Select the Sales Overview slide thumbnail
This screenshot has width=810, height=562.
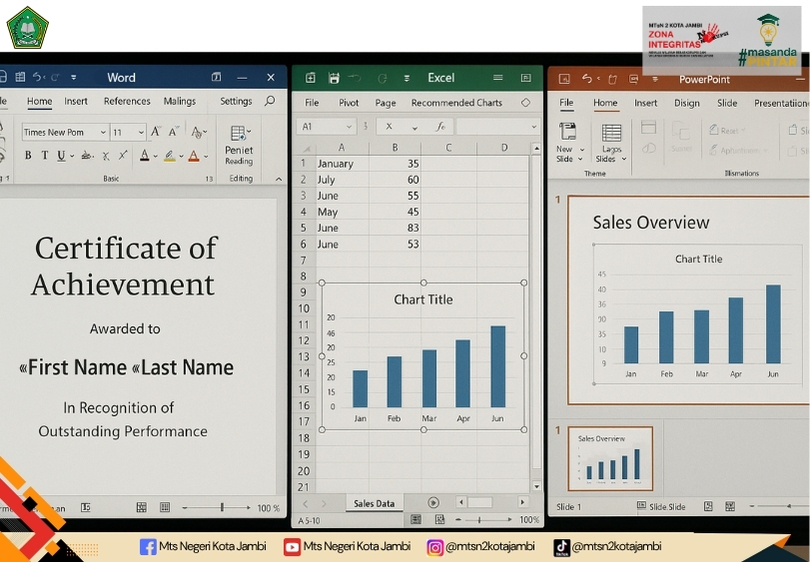click(x=610, y=459)
